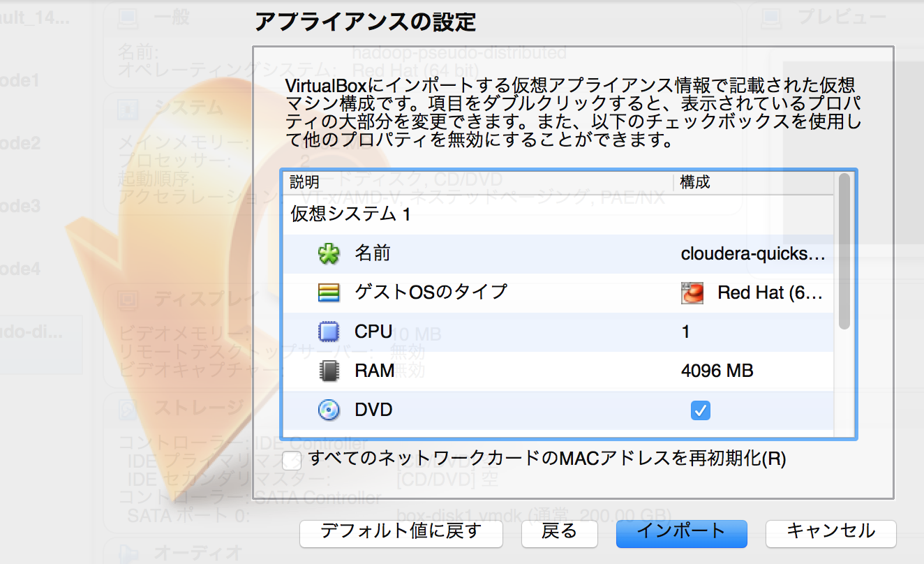Click the green name icon in 名前 row
This screenshot has width=924, height=564.
click(x=328, y=254)
